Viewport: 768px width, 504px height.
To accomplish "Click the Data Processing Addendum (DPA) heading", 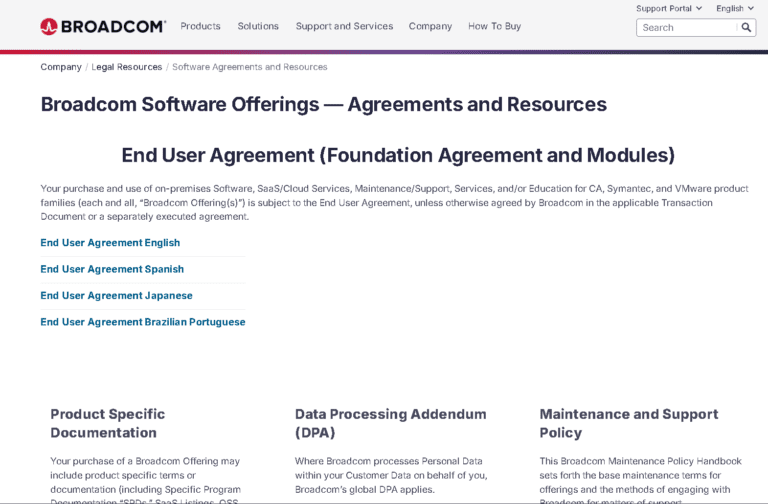I will (391, 423).
